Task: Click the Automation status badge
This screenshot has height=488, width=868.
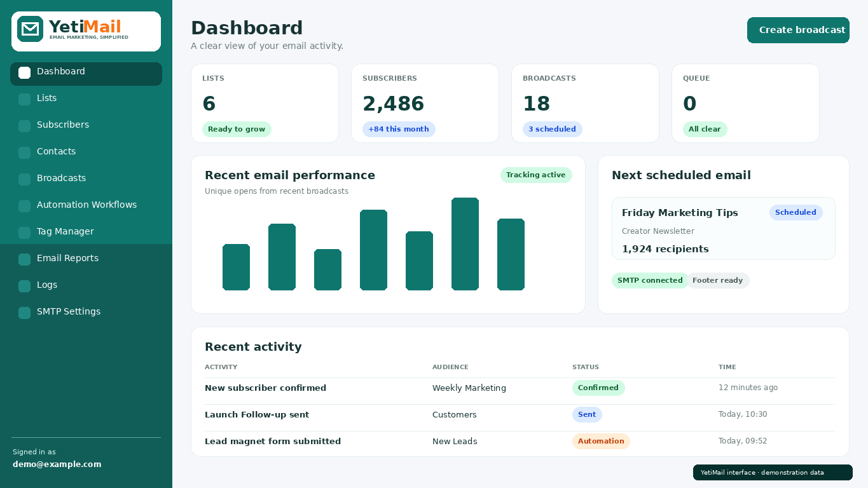Action: [601, 441]
